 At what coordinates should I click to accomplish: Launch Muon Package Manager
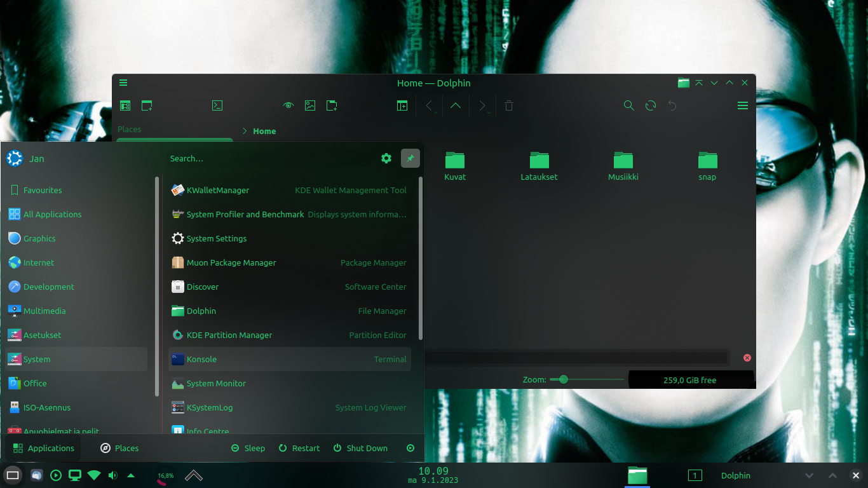tap(290, 262)
